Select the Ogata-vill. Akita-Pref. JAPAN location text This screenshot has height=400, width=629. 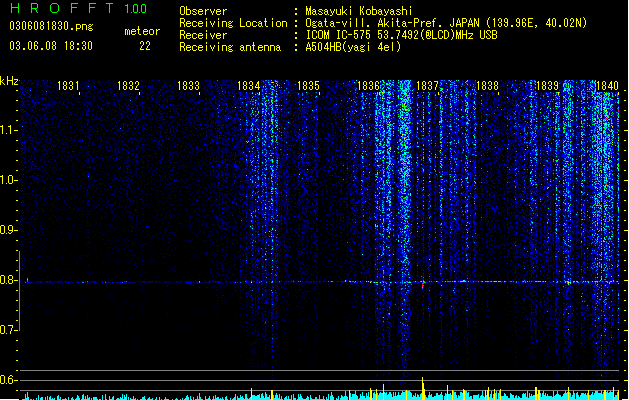[x=446, y=23]
